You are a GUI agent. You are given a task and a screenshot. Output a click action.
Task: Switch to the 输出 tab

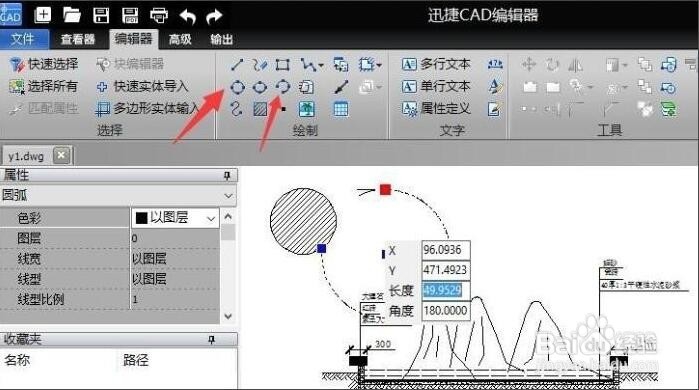pyautogui.click(x=222, y=39)
